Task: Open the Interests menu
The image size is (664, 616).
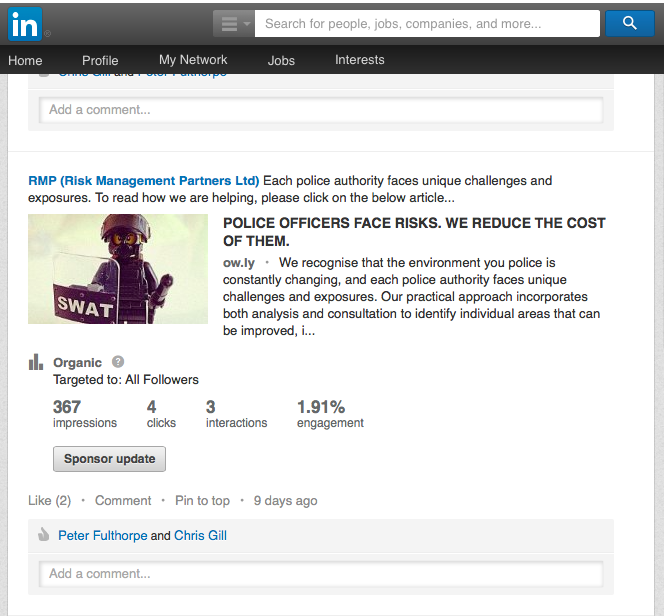Action: coord(360,60)
